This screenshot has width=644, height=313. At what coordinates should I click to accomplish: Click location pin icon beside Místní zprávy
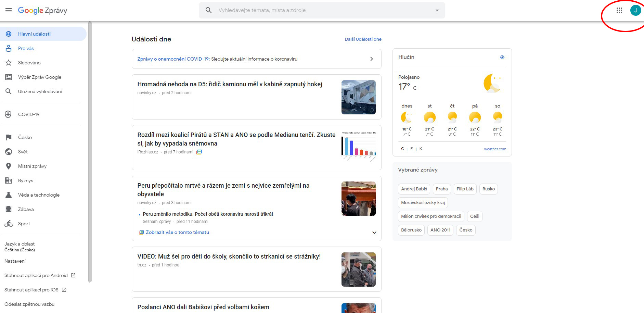(9, 166)
